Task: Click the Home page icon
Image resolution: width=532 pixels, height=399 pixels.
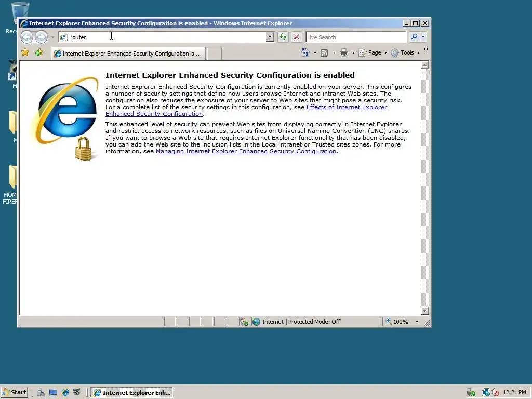Action: coord(305,52)
